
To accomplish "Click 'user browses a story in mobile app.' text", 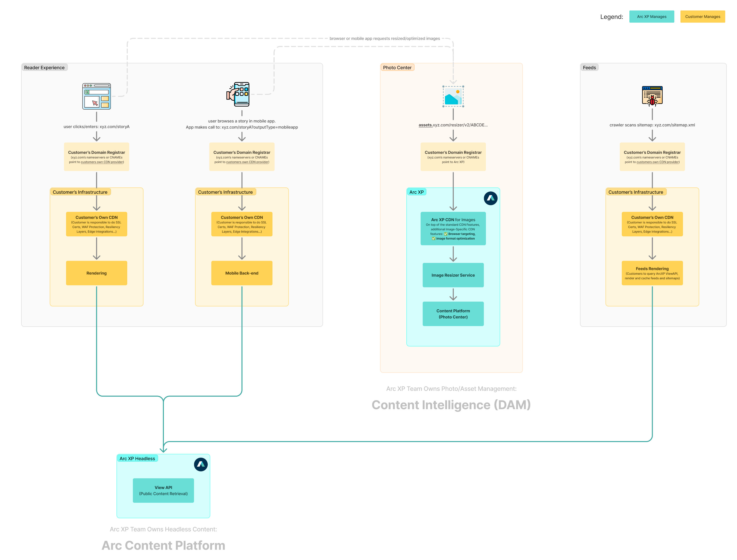I will point(242,121).
